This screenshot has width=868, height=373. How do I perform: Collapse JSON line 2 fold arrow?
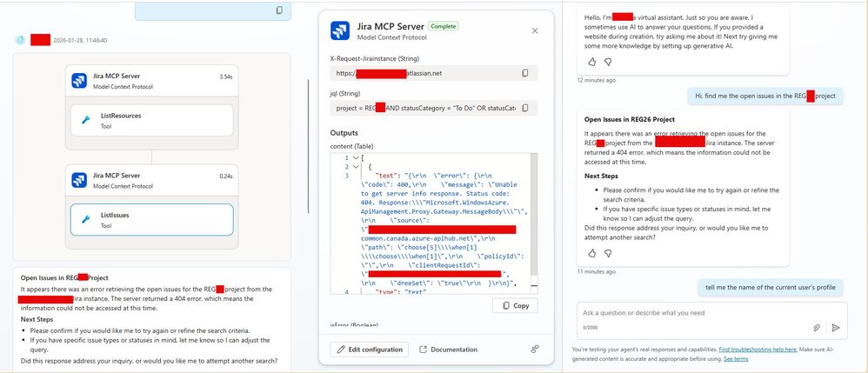pos(356,167)
